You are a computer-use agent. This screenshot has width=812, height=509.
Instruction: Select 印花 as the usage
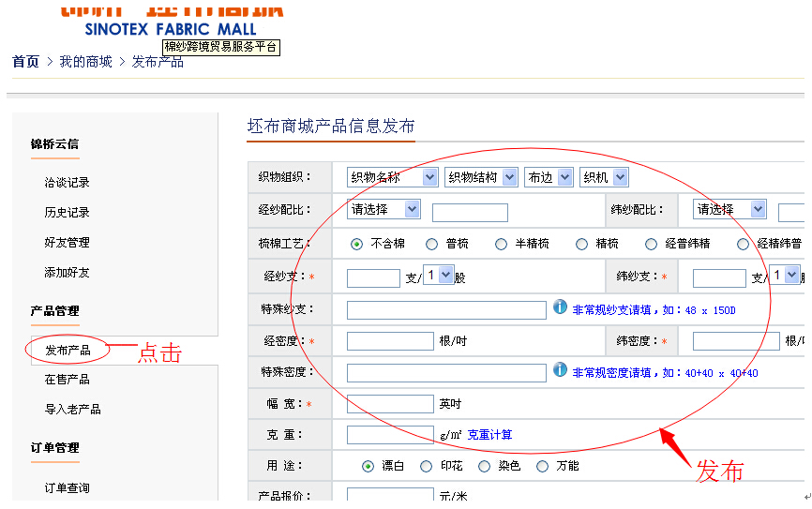[x=427, y=466]
